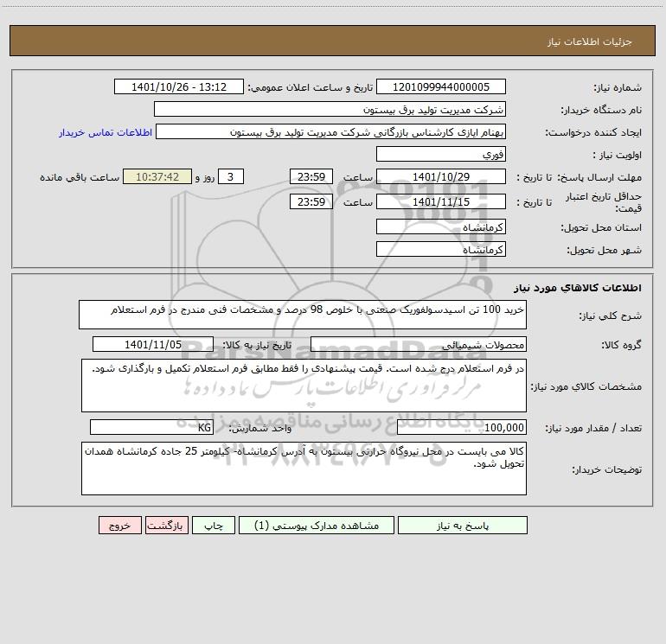The height and width of the screenshot is (644, 666).
Task: Click general description field about اسیدسولفوریک
Action: pos(303,315)
